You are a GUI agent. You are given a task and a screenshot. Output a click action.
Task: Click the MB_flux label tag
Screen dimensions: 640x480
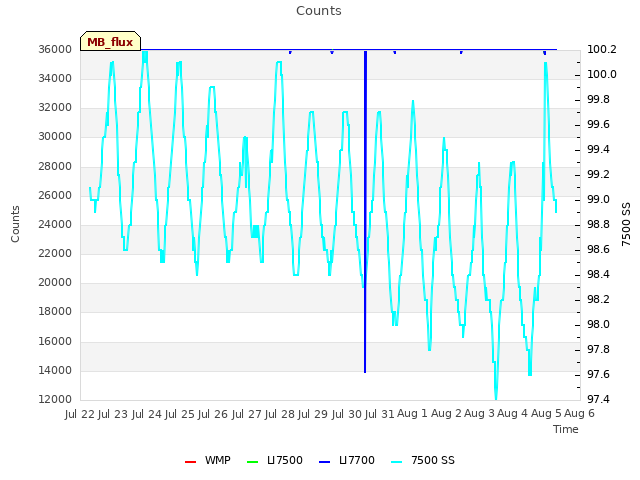(x=110, y=41)
